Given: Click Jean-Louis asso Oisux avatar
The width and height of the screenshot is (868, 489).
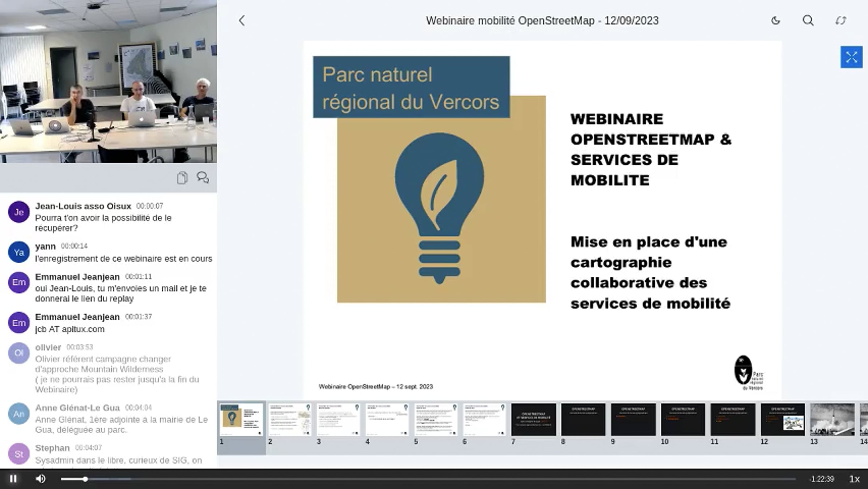Looking at the screenshot, I should coord(19,212).
